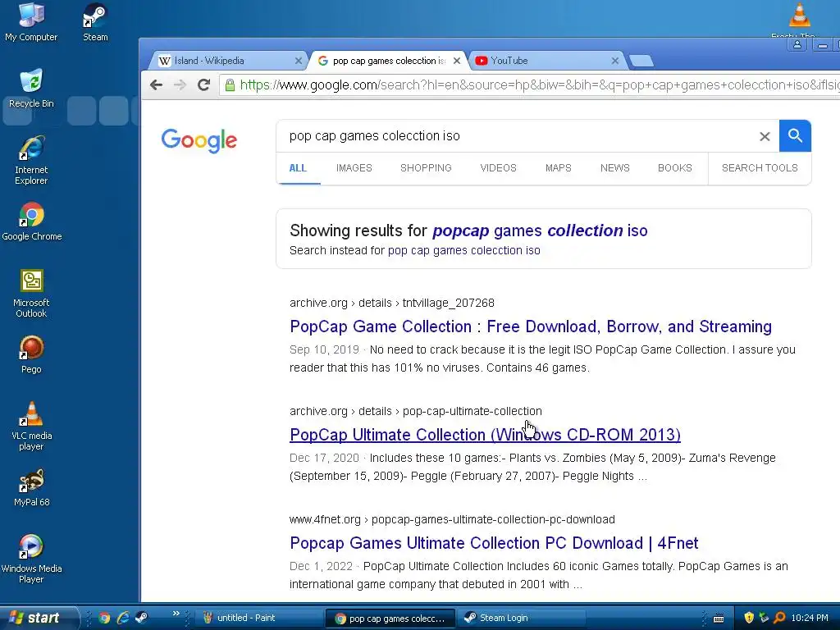Image resolution: width=840 pixels, height=630 pixels.
Task: Click www.4fnet.org breadcrumb text
Action: coord(452,519)
